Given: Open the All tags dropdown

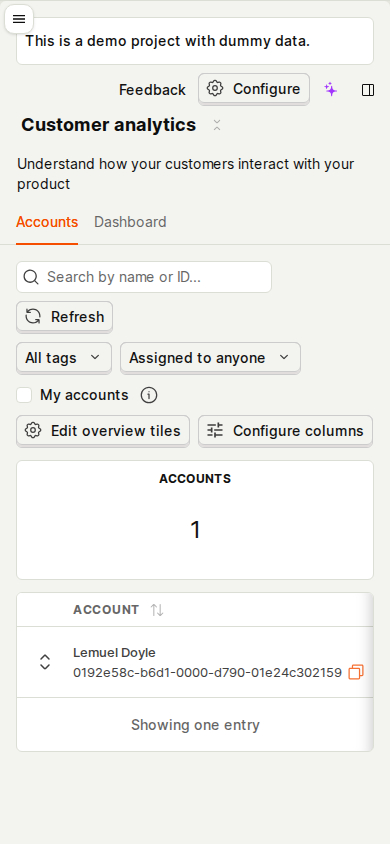Looking at the screenshot, I should [64, 358].
